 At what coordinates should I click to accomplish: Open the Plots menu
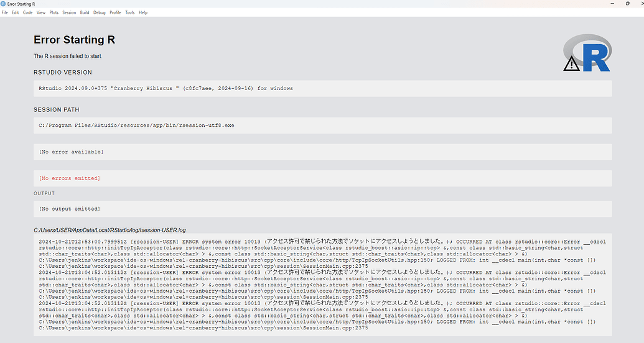[54, 12]
